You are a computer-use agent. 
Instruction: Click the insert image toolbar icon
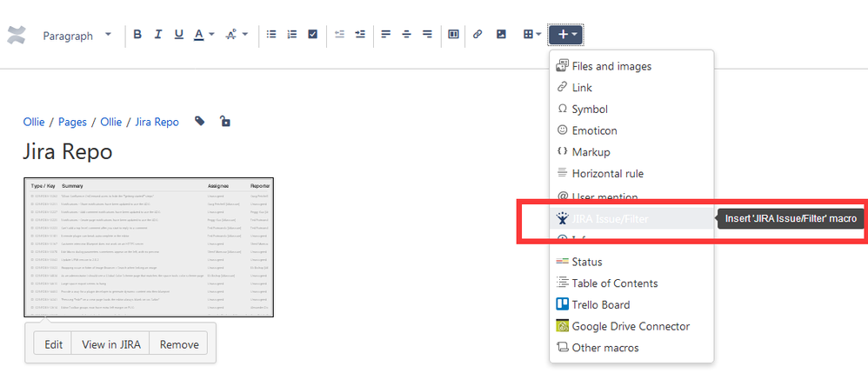[501, 34]
